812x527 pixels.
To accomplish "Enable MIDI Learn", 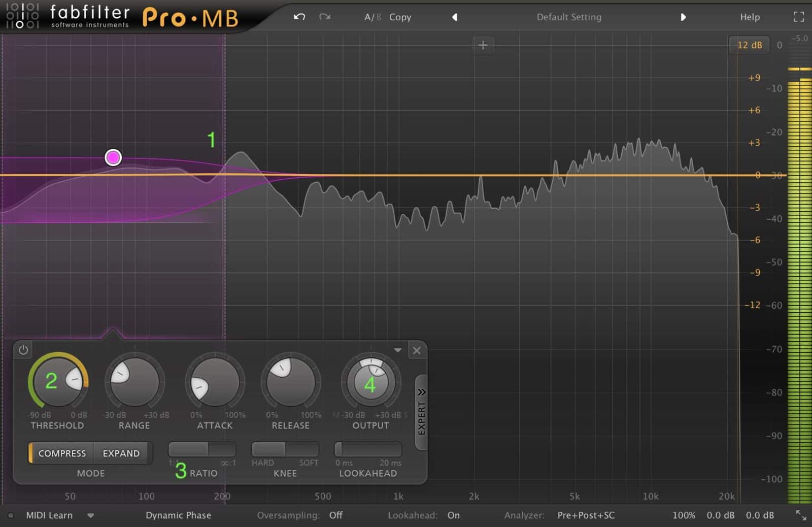I will click(49, 515).
